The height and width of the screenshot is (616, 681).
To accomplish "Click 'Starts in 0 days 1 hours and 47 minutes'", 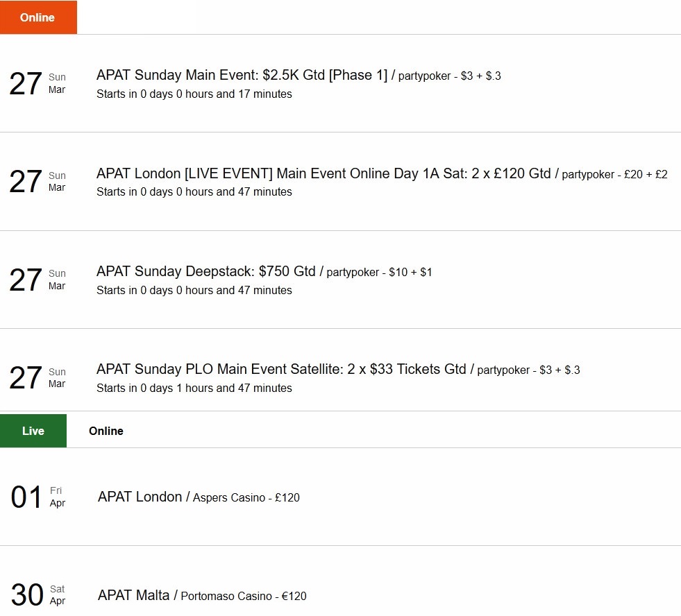I will [x=194, y=388].
